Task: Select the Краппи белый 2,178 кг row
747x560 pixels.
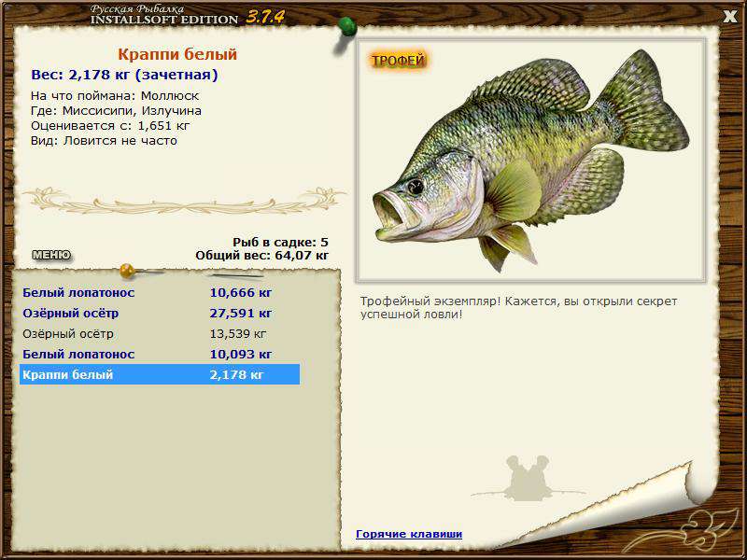Action: (160, 375)
